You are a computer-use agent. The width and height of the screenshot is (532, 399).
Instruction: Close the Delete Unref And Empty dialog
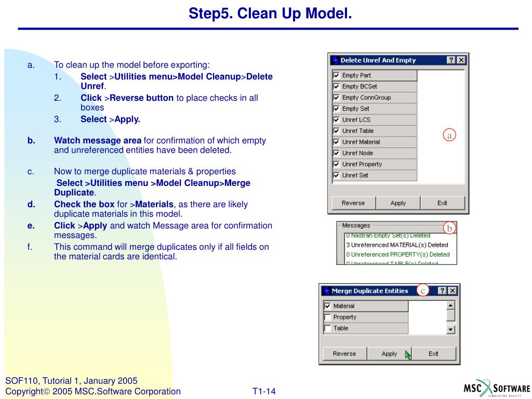[x=461, y=60]
